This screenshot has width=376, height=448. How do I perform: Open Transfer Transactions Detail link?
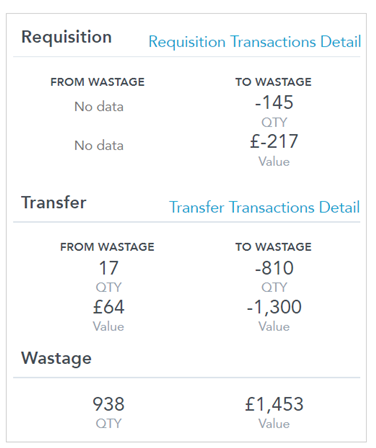point(264,207)
